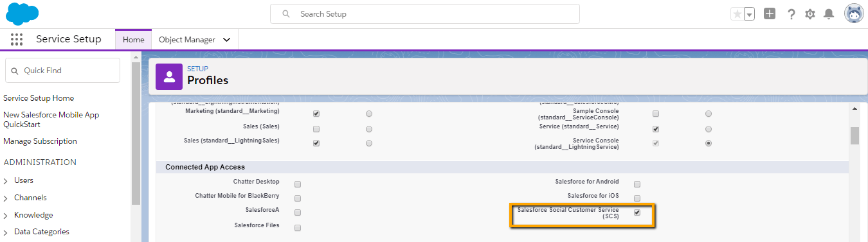Switch to the Home tab
The image size is (868, 242).
pos(134,40)
